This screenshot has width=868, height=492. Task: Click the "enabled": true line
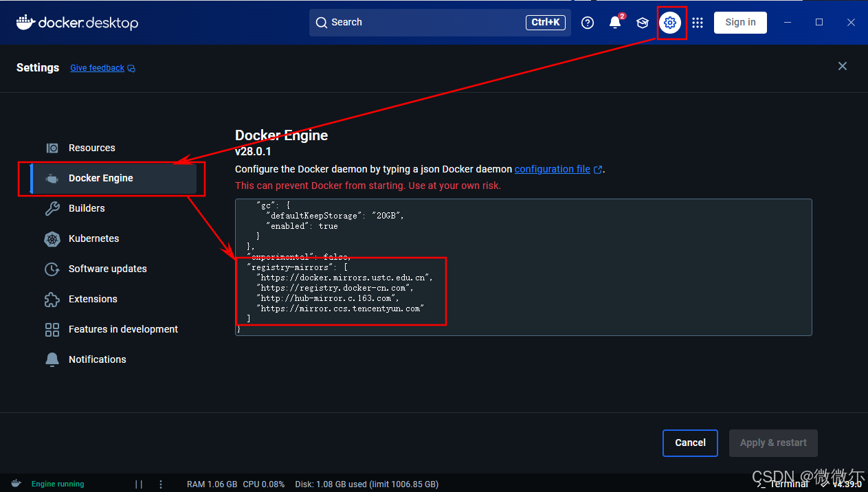click(302, 226)
